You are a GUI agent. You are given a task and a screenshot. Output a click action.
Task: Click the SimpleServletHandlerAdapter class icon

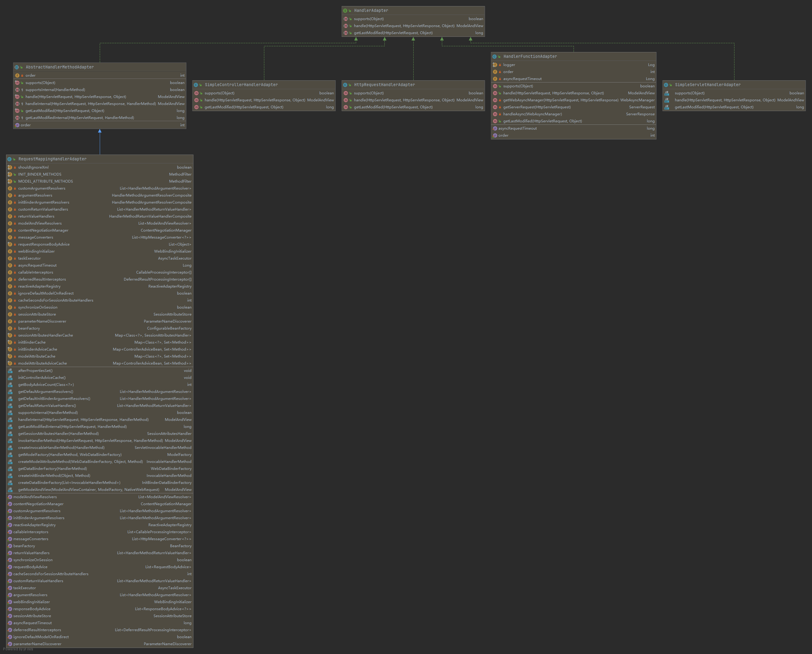tap(666, 85)
